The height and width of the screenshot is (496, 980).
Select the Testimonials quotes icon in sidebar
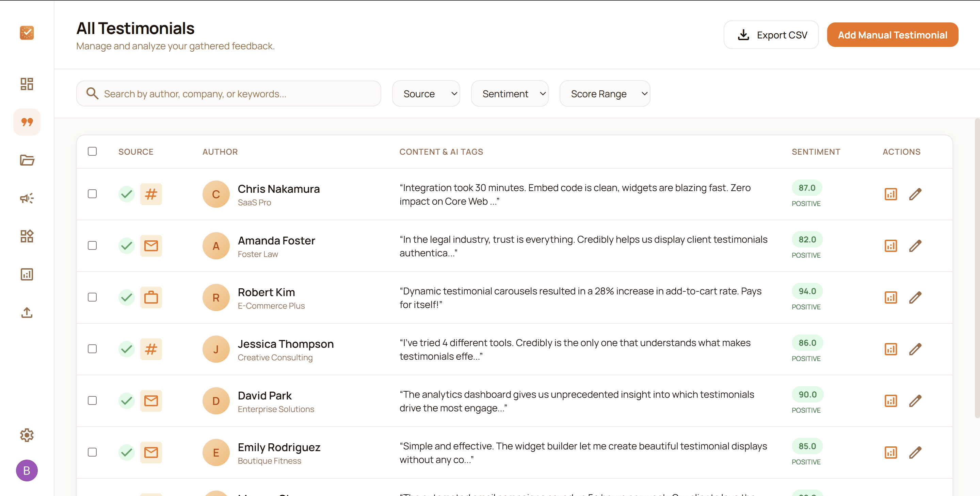[27, 122]
